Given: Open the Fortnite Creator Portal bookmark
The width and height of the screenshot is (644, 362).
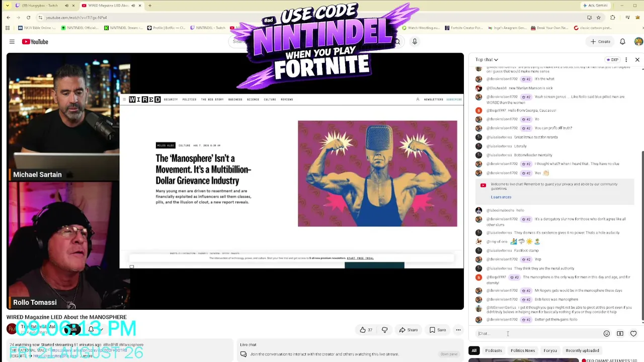Looking at the screenshot, I should [x=464, y=28].
